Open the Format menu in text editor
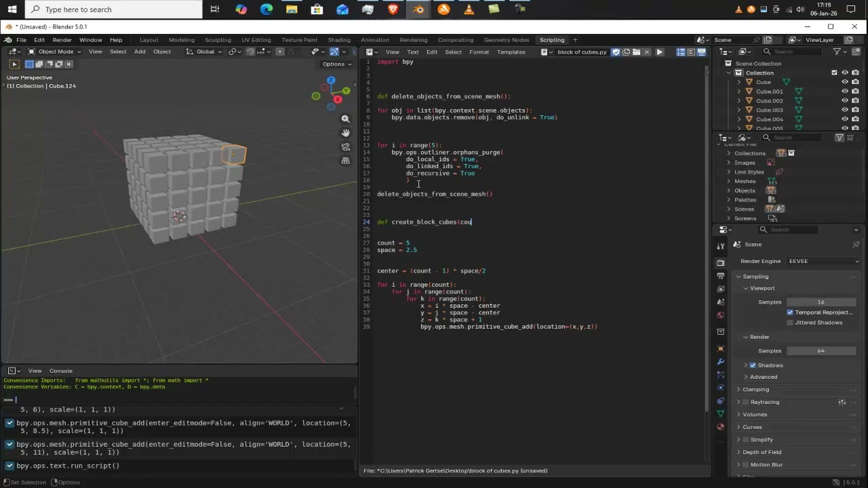The height and width of the screenshot is (488, 868). pyautogui.click(x=479, y=52)
